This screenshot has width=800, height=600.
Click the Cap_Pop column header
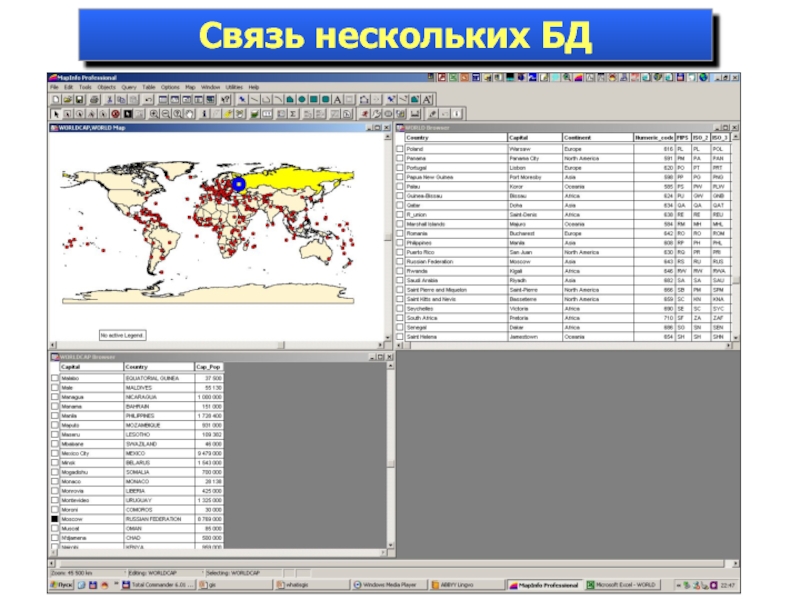pyautogui.click(x=208, y=367)
